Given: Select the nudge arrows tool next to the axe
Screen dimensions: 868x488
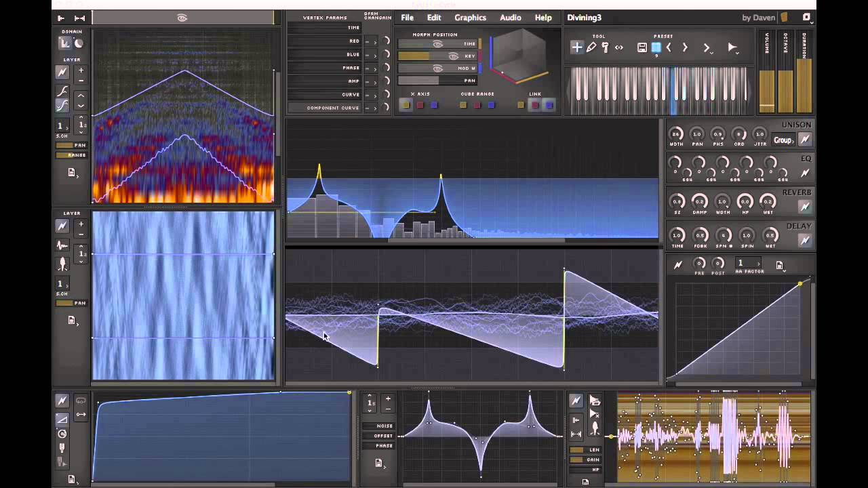Looking at the screenshot, I should 619,47.
